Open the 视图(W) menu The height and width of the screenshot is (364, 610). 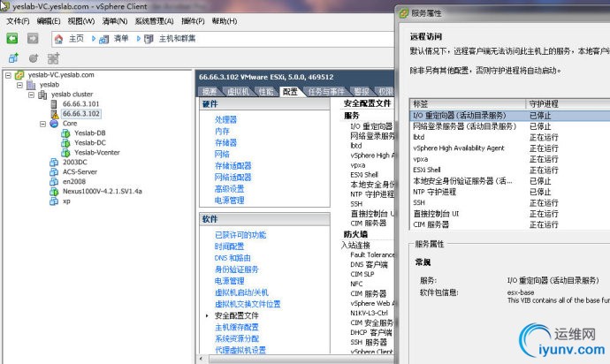(x=81, y=21)
